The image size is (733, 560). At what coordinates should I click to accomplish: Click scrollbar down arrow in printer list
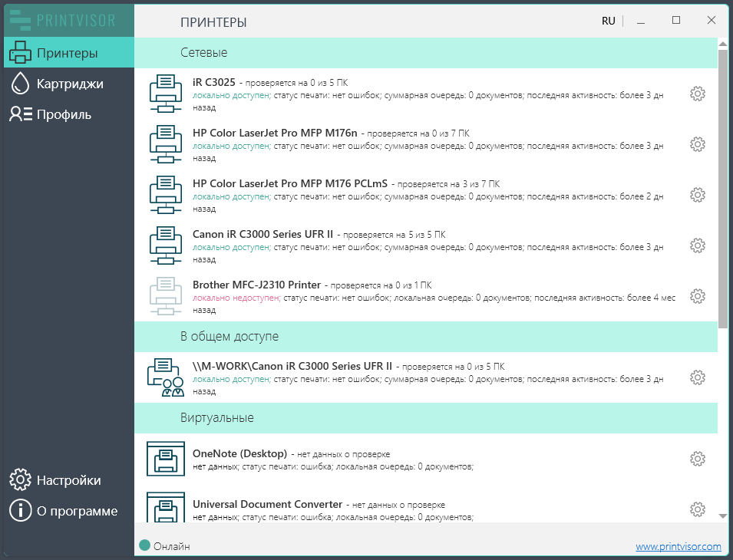(723, 516)
